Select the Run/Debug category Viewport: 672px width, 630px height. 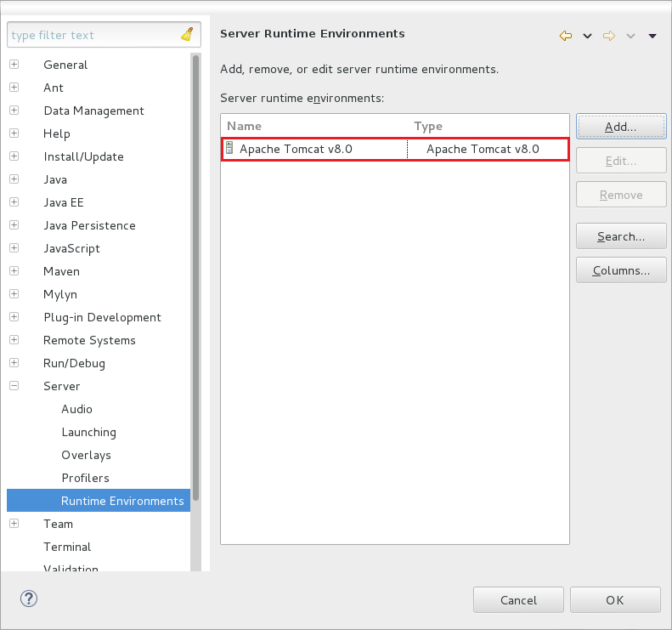click(74, 363)
